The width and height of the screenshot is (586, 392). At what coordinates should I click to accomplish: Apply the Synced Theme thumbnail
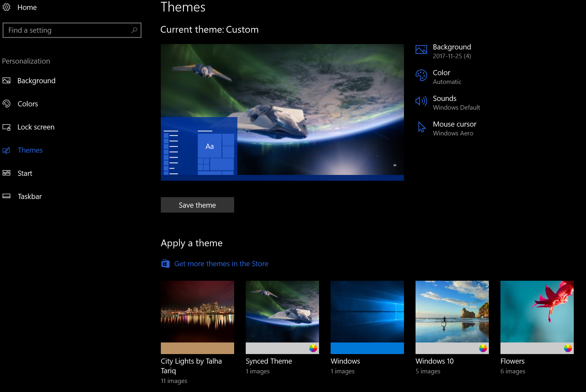[x=282, y=311]
